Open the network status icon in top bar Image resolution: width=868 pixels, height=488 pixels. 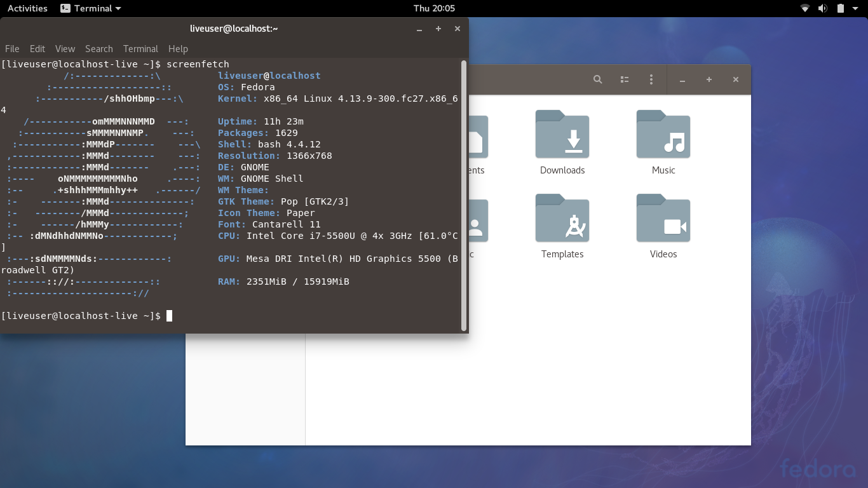click(x=805, y=8)
